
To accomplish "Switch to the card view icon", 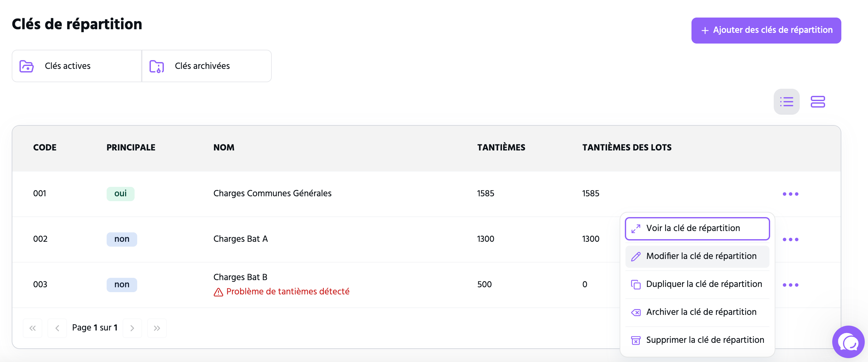I will pyautogui.click(x=818, y=102).
